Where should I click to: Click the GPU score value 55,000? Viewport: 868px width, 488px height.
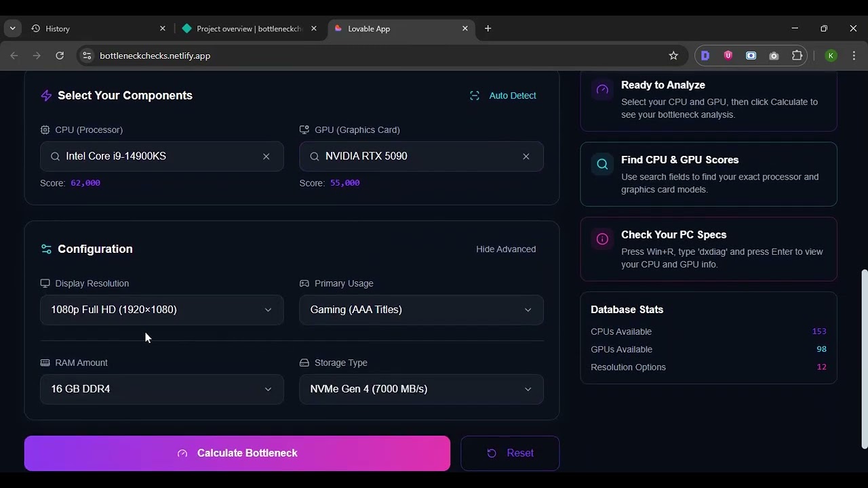(345, 183)
